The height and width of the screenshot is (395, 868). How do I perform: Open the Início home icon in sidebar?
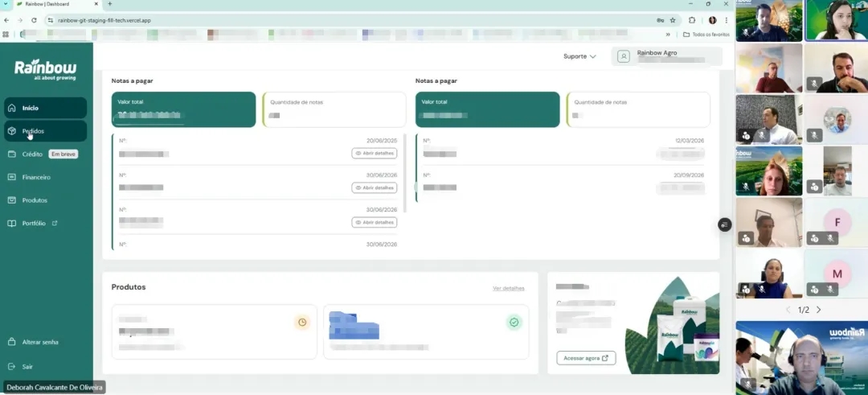[12, 108]
